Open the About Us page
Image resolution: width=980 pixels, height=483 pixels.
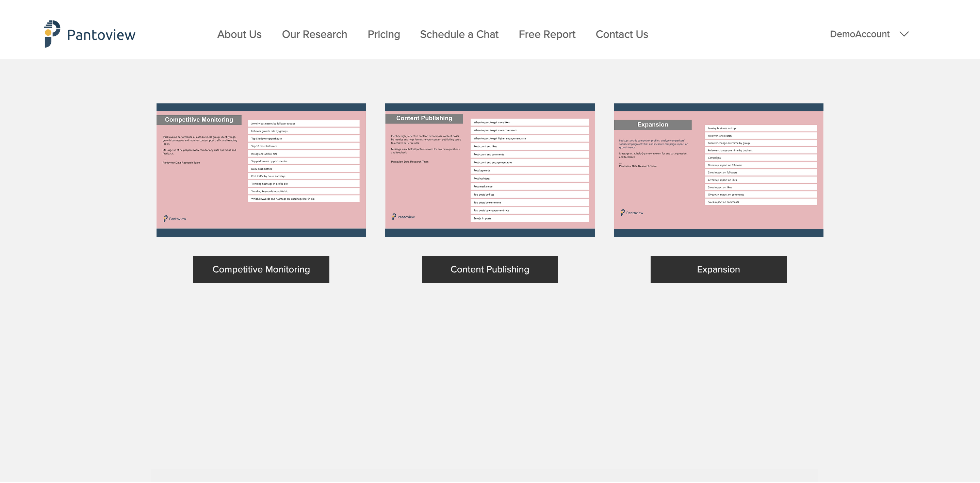pos(239,34)
